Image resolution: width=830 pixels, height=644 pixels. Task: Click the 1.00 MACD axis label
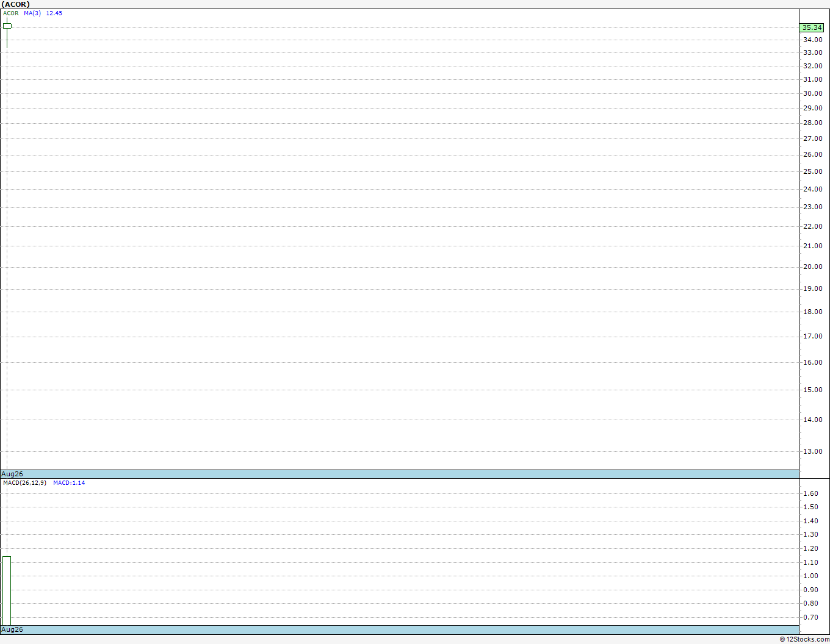[810, 576]
